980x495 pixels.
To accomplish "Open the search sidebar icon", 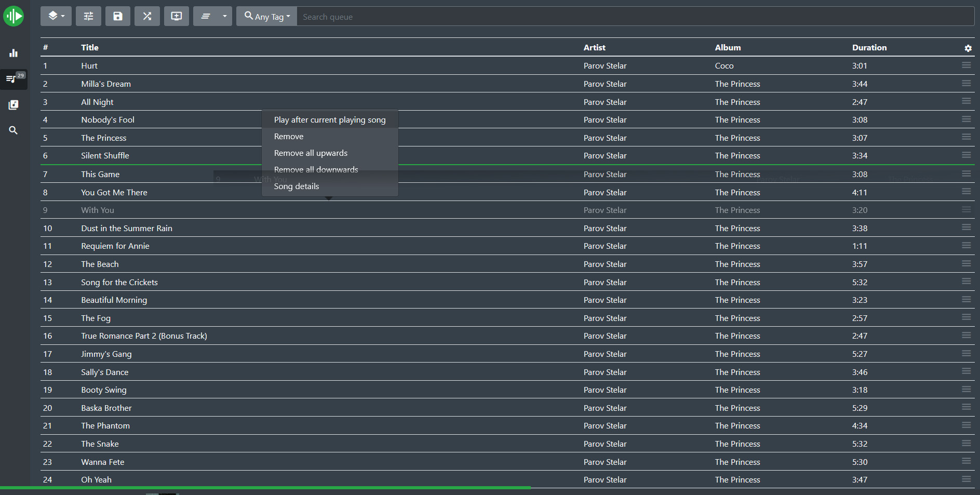I will tap(14, 130).
